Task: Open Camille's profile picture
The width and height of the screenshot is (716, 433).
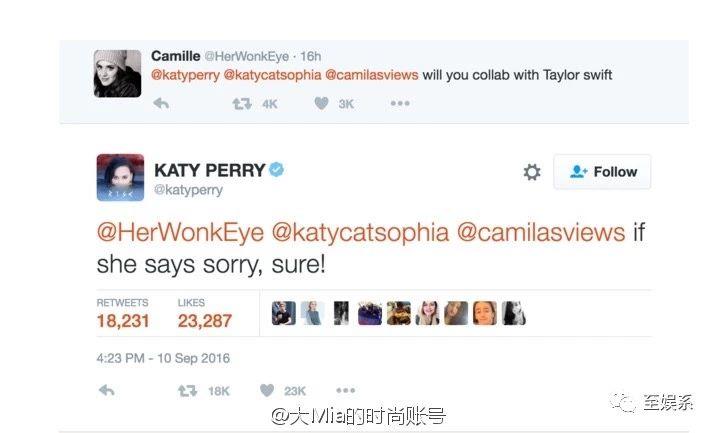Action: (117, 74)
